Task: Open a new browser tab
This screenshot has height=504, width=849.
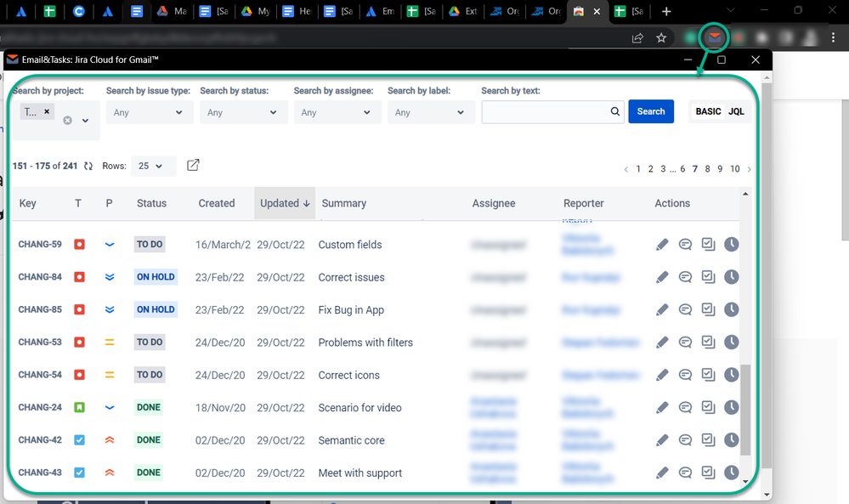Action: [x=666, y=11]
